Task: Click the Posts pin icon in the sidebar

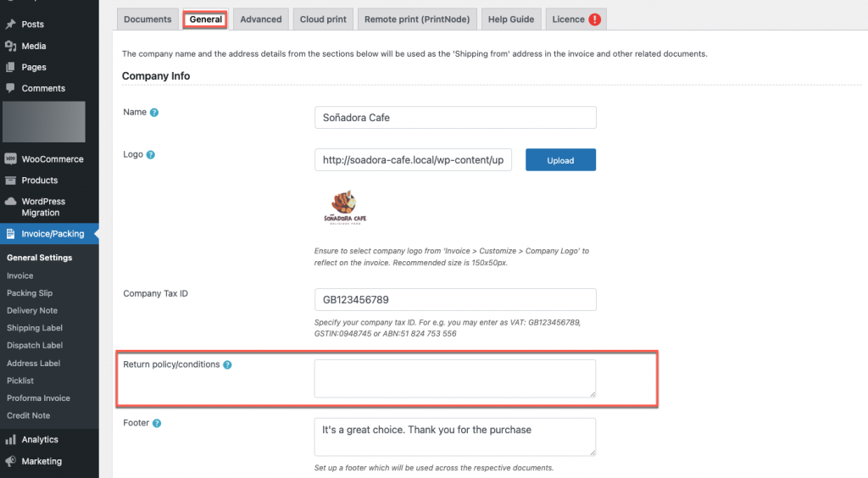Action: [x=10, y=25]
